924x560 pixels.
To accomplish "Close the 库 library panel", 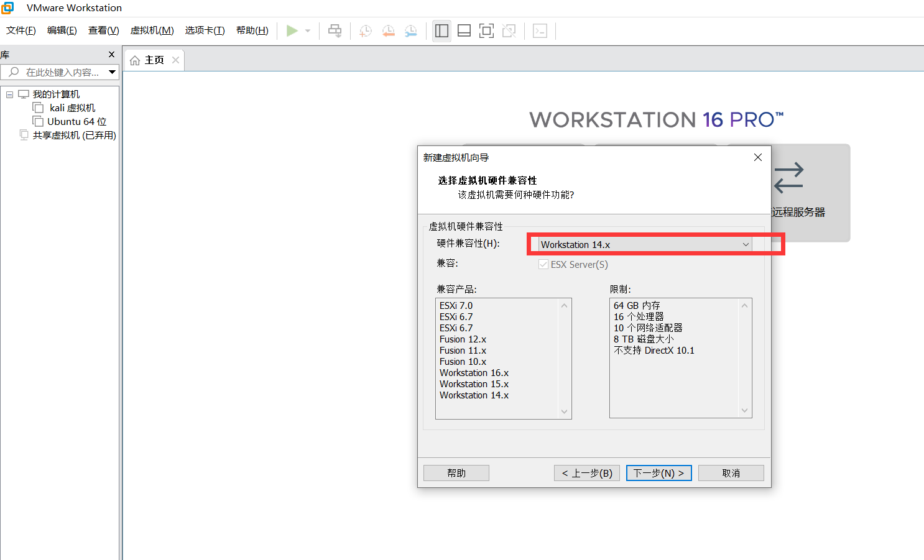I will 112,55.
